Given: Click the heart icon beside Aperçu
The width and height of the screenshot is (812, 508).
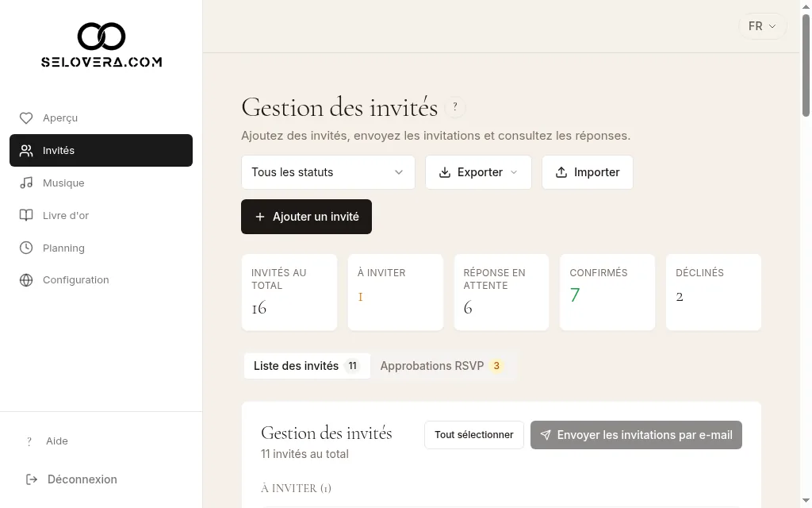Looking at the screenshot, I should pyautogui.click(x=26, y=118).
